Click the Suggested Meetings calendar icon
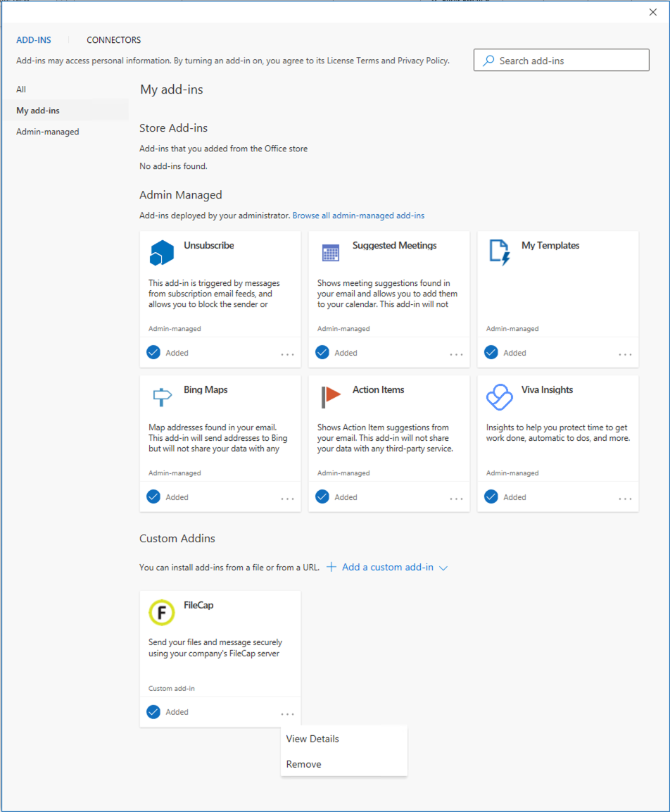The image size is (670, 812). coord(330,251)
